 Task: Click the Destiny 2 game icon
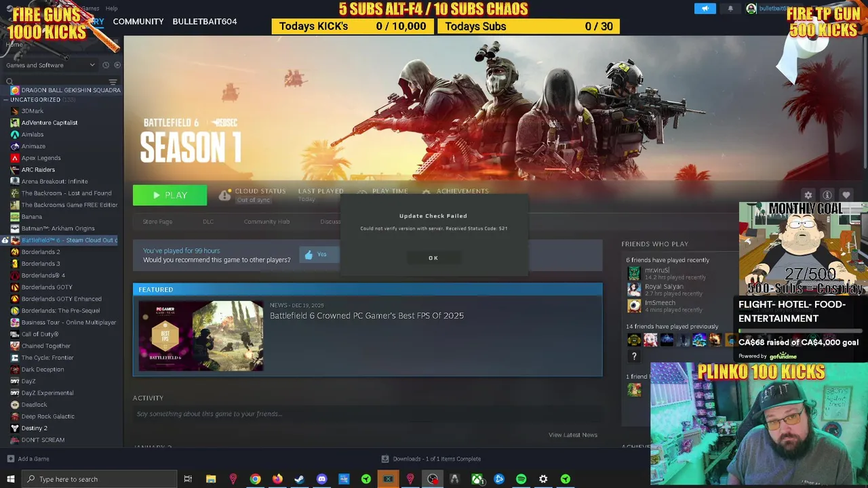pos(14,428)
